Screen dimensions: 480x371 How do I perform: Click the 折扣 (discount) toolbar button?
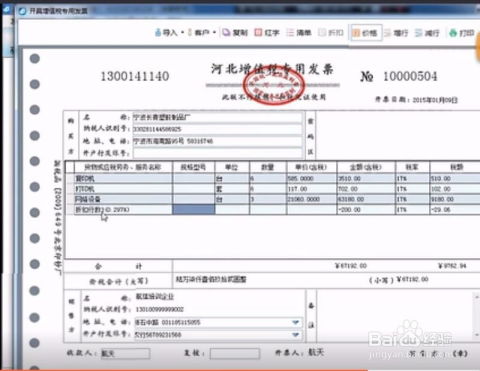pos(331,32)
